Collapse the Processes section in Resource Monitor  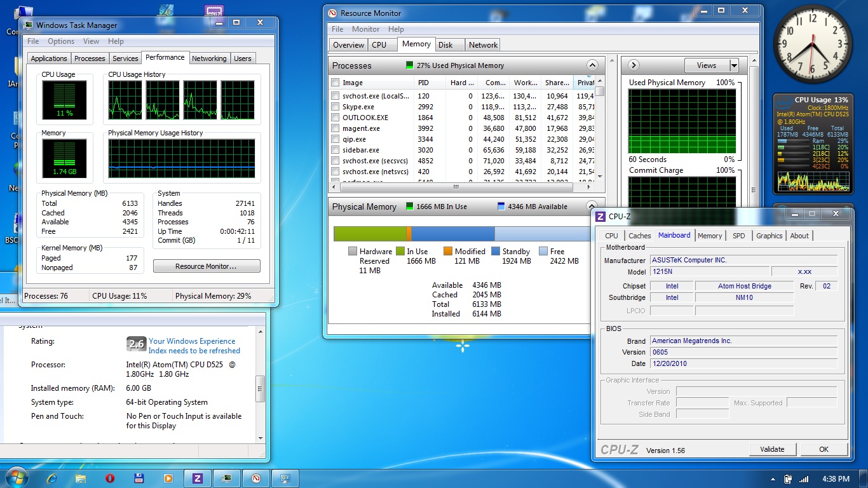point(592,65)
